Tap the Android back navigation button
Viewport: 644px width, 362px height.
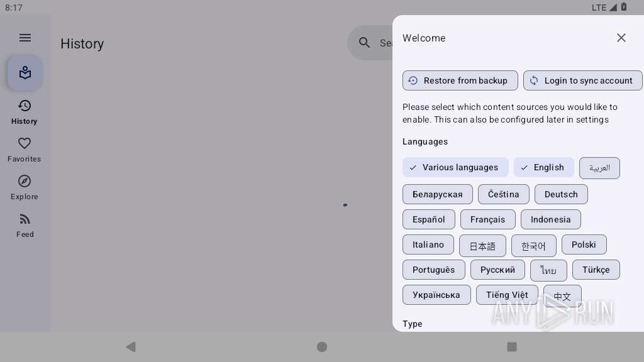[x=131, y=347]
